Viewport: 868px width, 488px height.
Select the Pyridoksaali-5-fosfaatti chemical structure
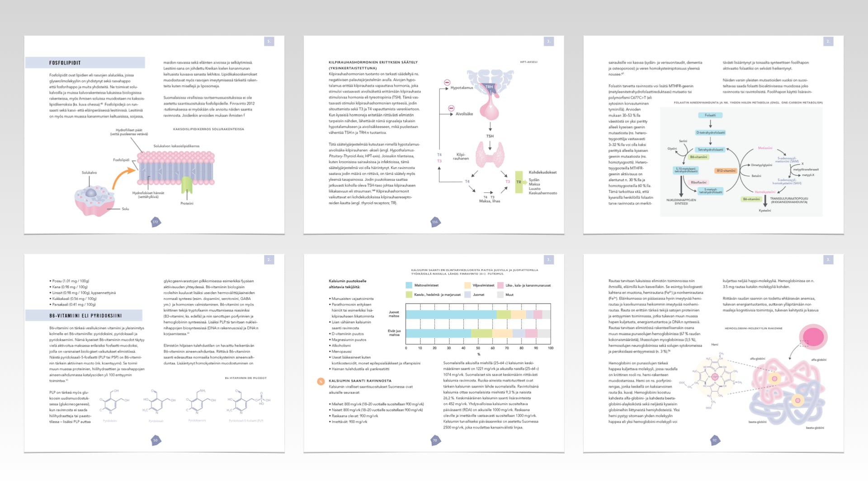[x=249, y=402]
